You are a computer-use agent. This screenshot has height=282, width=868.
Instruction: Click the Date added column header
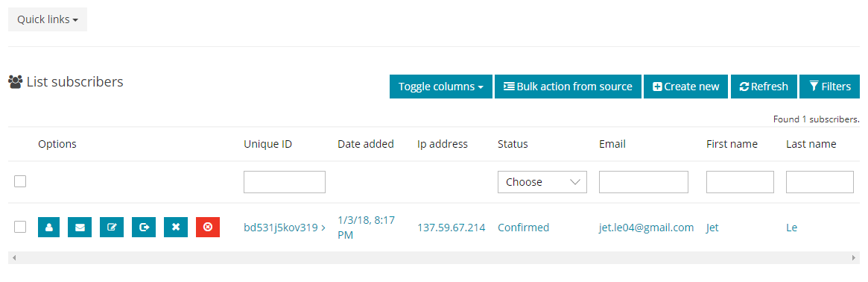pos(366,144)
